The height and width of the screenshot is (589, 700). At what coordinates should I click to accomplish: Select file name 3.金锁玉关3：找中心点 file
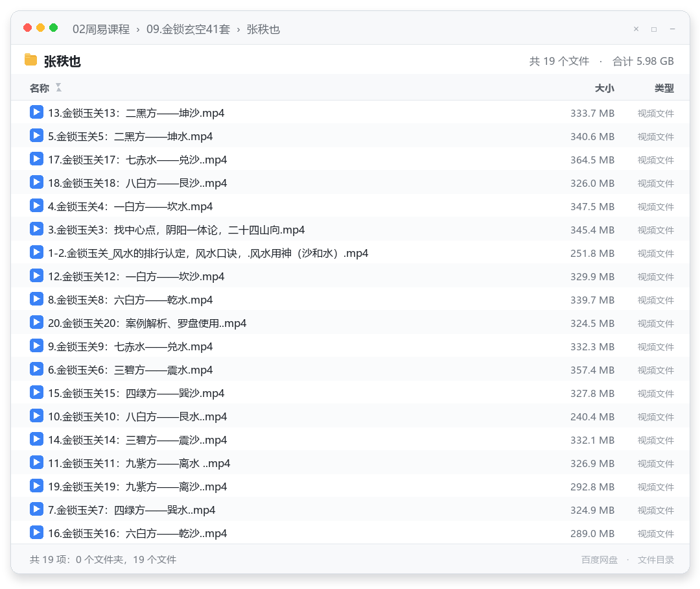176,230
